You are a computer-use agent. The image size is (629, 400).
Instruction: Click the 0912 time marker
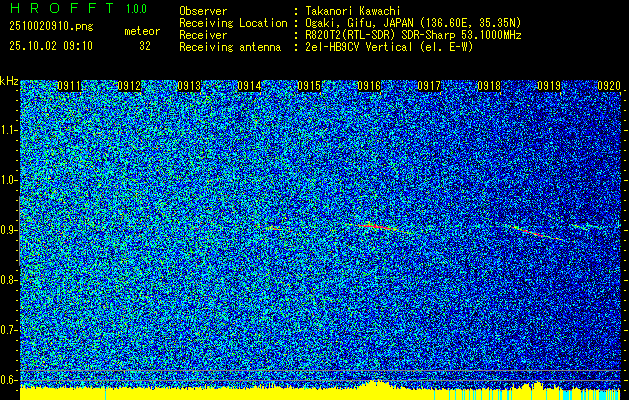coord(129,86)
